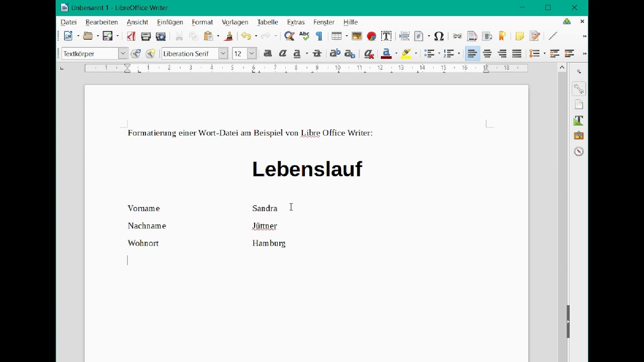The image size is (644, 362).
Task: Toggle formatting marks paragraph symbol
Action: [319, 36]
